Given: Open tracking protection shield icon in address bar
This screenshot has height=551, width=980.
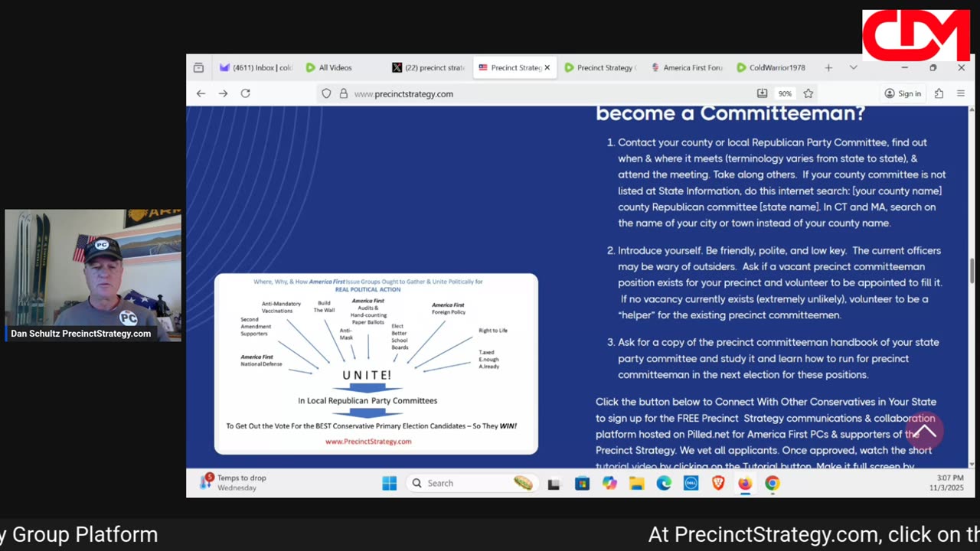Looking at the screenshot, I should click(326, 93).
